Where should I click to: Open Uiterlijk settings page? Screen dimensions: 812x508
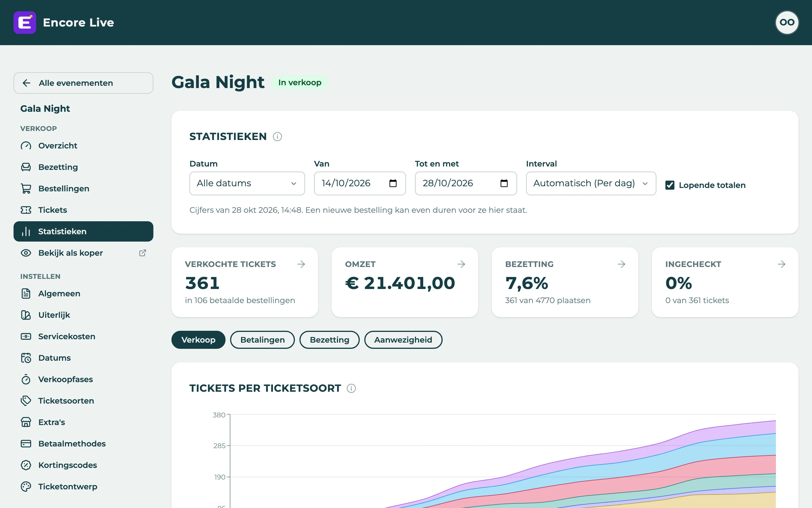83,315
